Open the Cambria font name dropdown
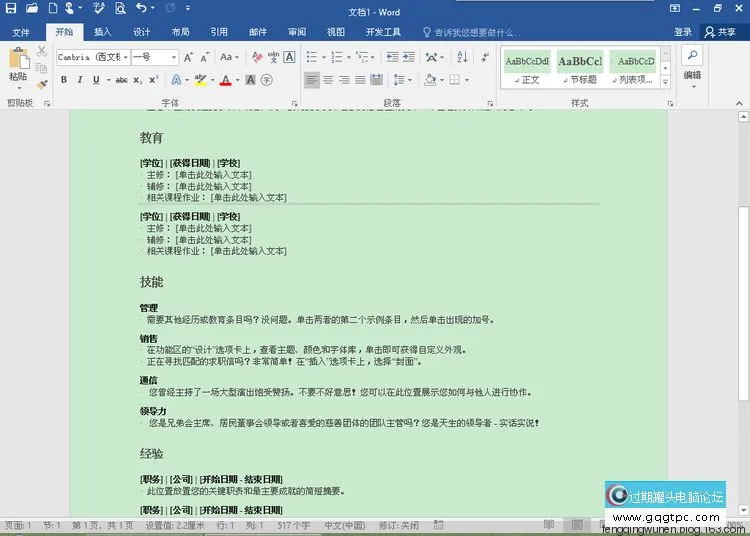Image resolution: width=750 pixels, height=536 pixels. click(125, 57)
